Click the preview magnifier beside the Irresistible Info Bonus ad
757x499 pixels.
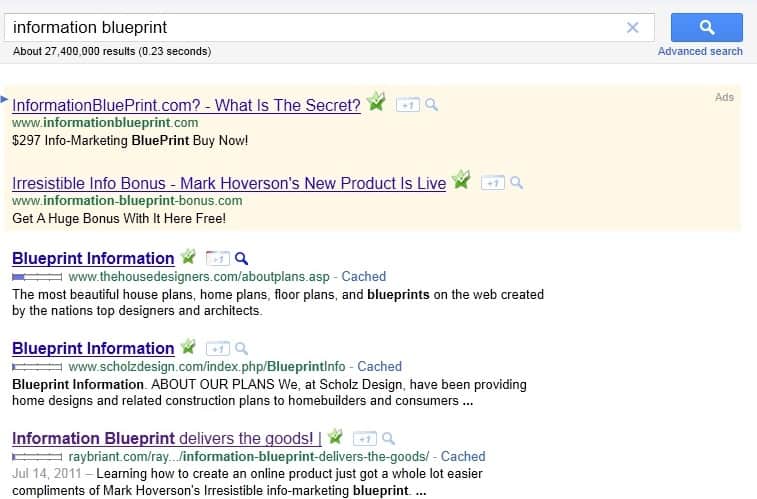pyautogui.click(x=517, y=183)
